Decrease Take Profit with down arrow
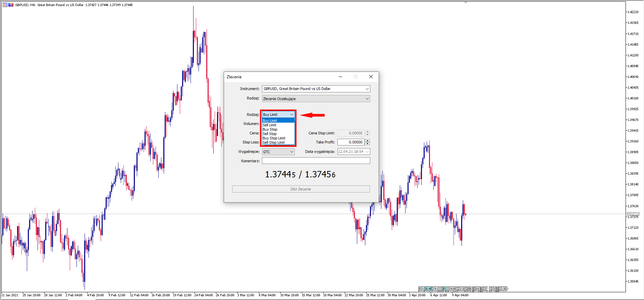The height and width of the screenshot is (300, 644). point(368,144)
